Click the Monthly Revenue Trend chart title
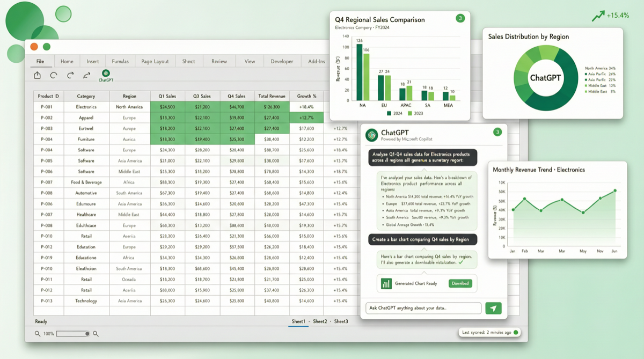This screenshot has height=359, width=644. coord(539,170)
